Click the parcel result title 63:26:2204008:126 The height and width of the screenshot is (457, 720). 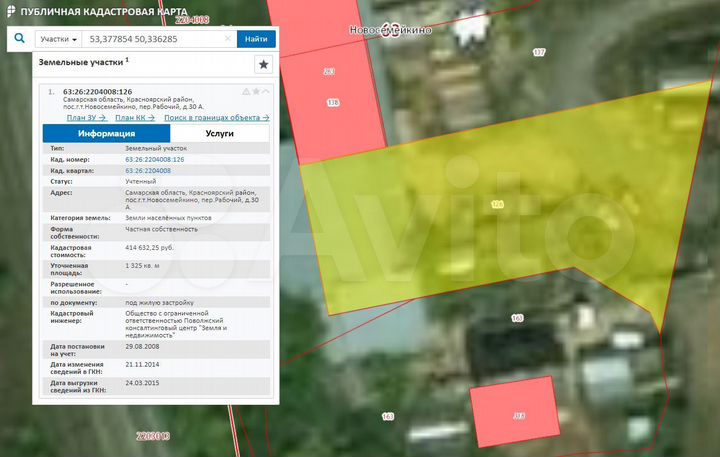point(97,92)
